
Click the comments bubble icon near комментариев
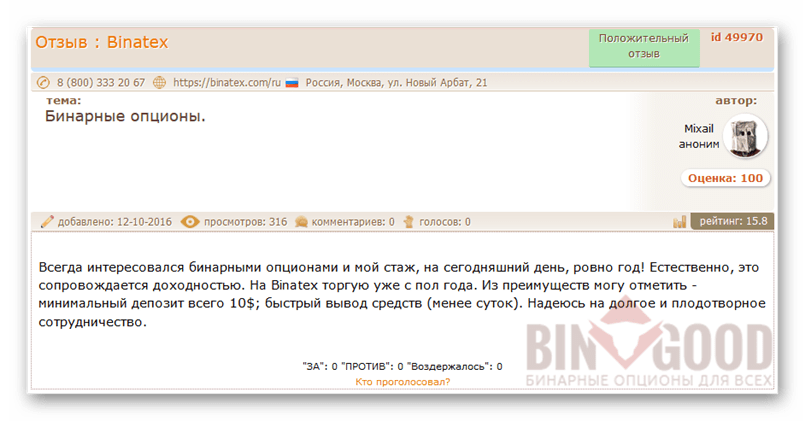tap(301, 222)
